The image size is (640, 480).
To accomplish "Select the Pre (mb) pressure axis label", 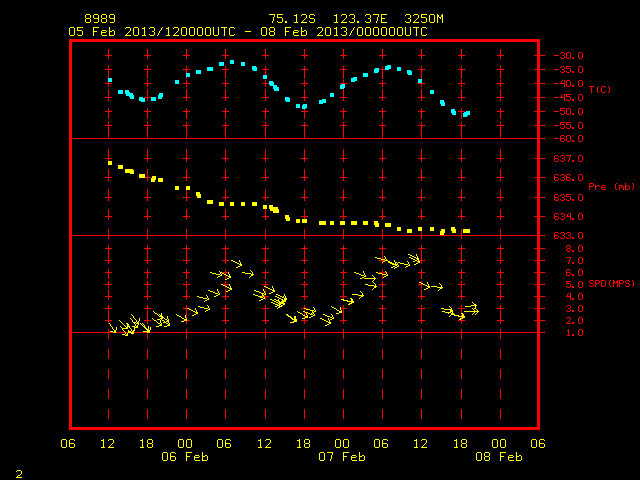I will point(611,187).
